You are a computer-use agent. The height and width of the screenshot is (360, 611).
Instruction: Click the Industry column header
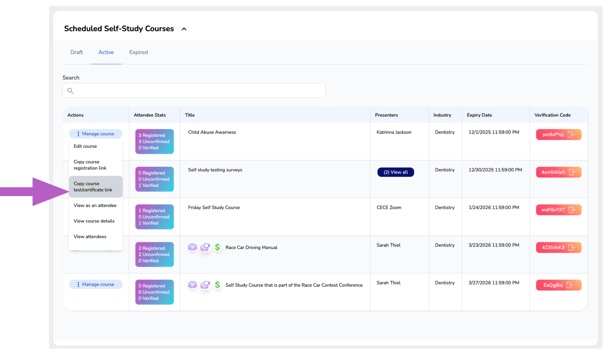point(442,115)
